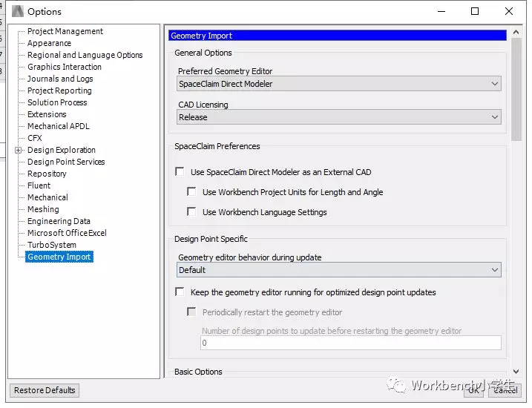The width and height of the screenshot is (532, 408).
Task: Enable SpaceClaim Direct Modeler as External CAD
Action: tap(180, 171)
